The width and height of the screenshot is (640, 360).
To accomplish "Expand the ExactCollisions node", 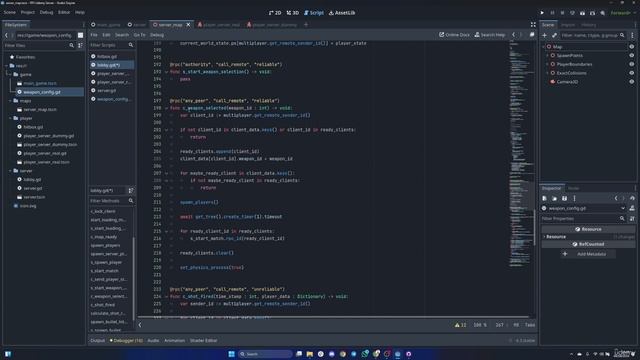I will tap(547, 73).
